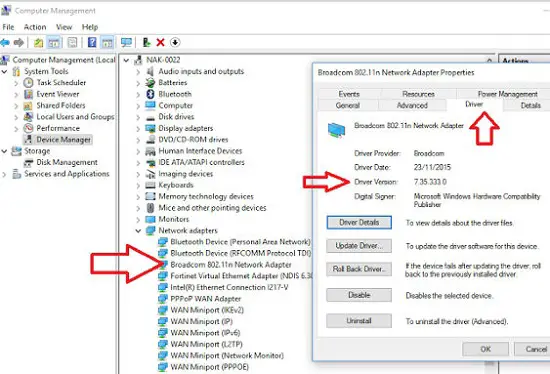Click Scan for hardware changes monitor icon
550x374 pixels.
tap(126, 43)
